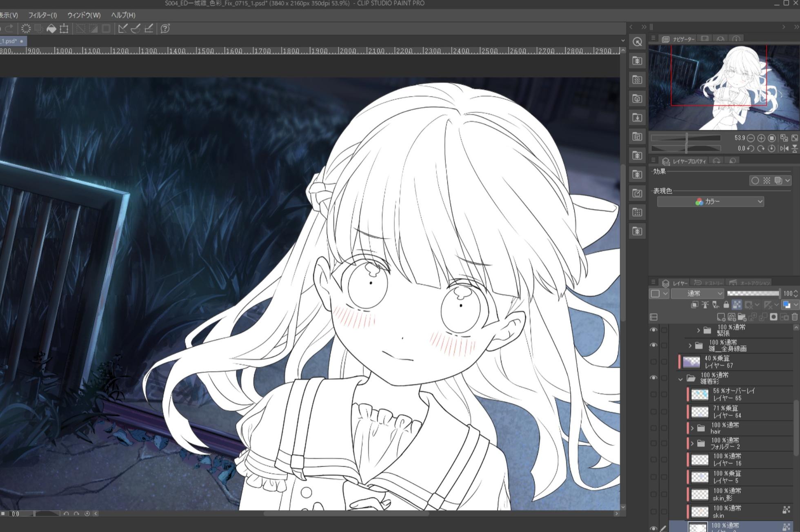The image size is (800, 532).
Task: Delete layer with the trash icon
Action: point(794,317)
